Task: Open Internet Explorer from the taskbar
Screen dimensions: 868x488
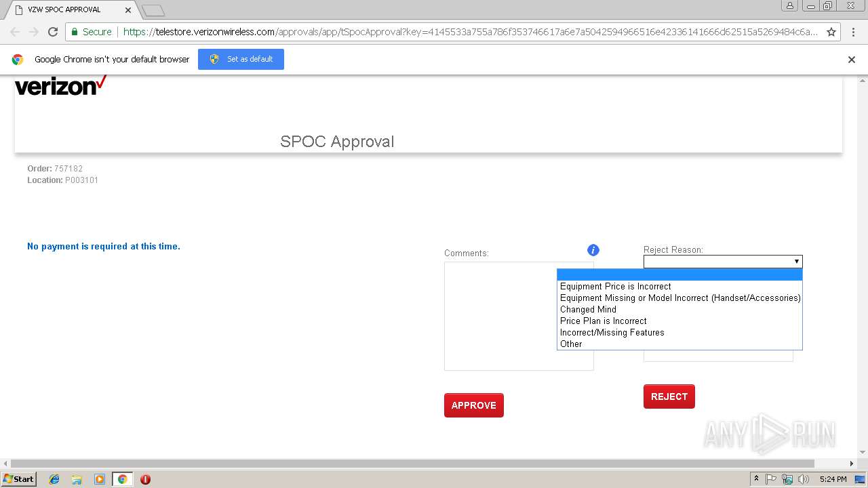Action: click(54, 479)
